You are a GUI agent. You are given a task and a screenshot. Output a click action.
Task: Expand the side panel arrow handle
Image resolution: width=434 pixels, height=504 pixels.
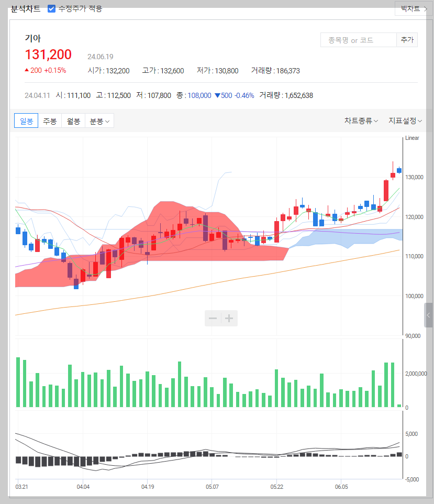(x=428, y=315)
